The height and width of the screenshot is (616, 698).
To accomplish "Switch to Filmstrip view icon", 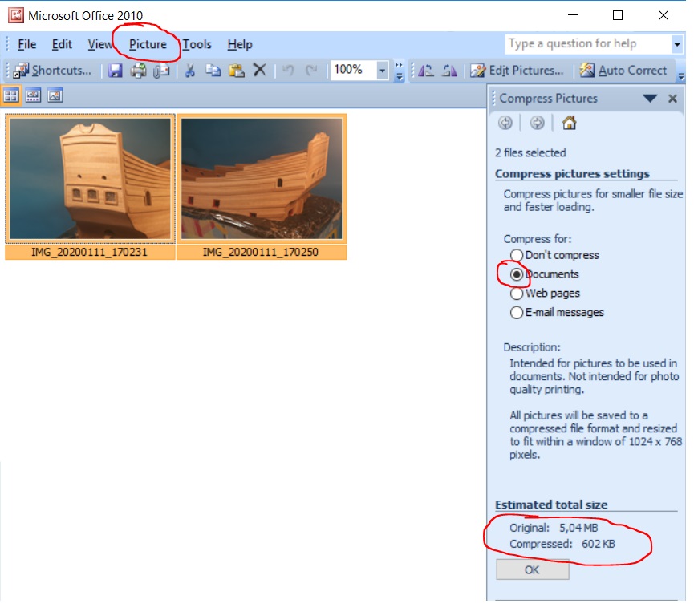I will click(x=33, y=95).
